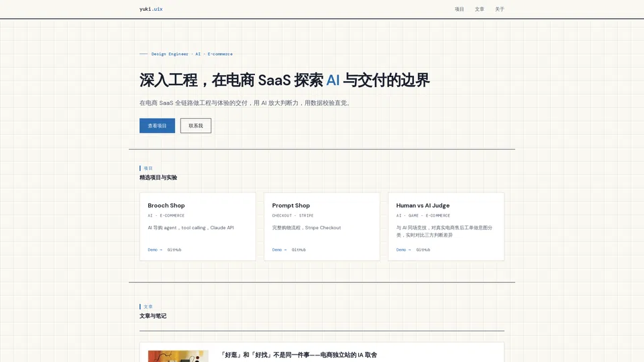
Task: Click the AI · E-COMMERCE tag on Brooch Shop
Action: pos(166,215)
